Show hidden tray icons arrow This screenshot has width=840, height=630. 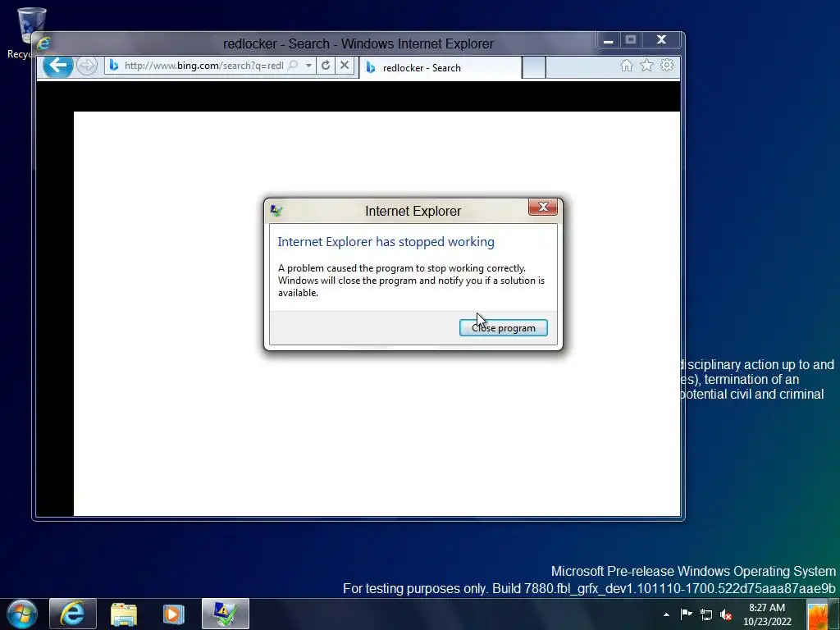pos(666,615)
